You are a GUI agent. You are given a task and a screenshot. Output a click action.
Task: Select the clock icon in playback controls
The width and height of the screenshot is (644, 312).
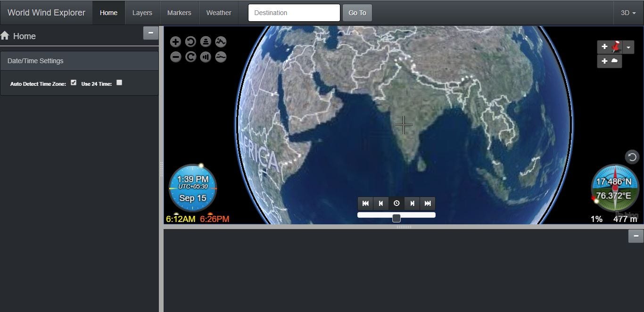point(396,203)
